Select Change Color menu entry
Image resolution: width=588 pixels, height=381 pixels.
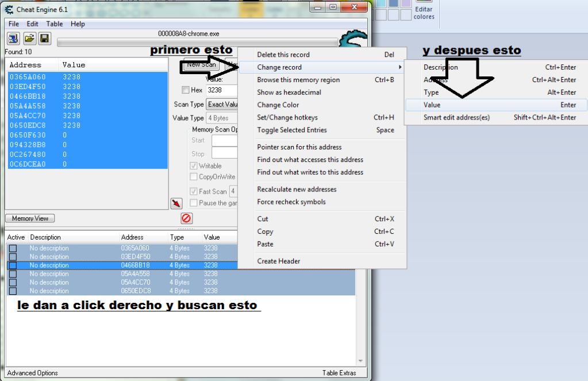tap(322, 105)
